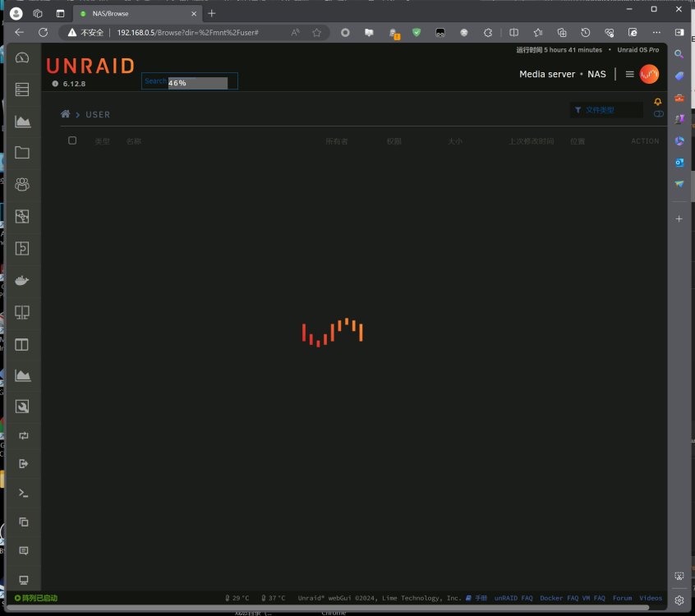The width and height of the screenshot is (695, 616).
Task: Open the VM FAQ footer link
Action: click(593, 598)
